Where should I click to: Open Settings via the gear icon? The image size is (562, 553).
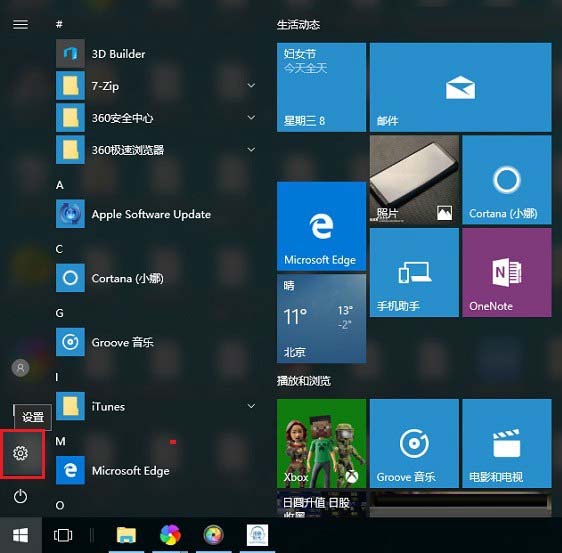[x=20, y=453]
